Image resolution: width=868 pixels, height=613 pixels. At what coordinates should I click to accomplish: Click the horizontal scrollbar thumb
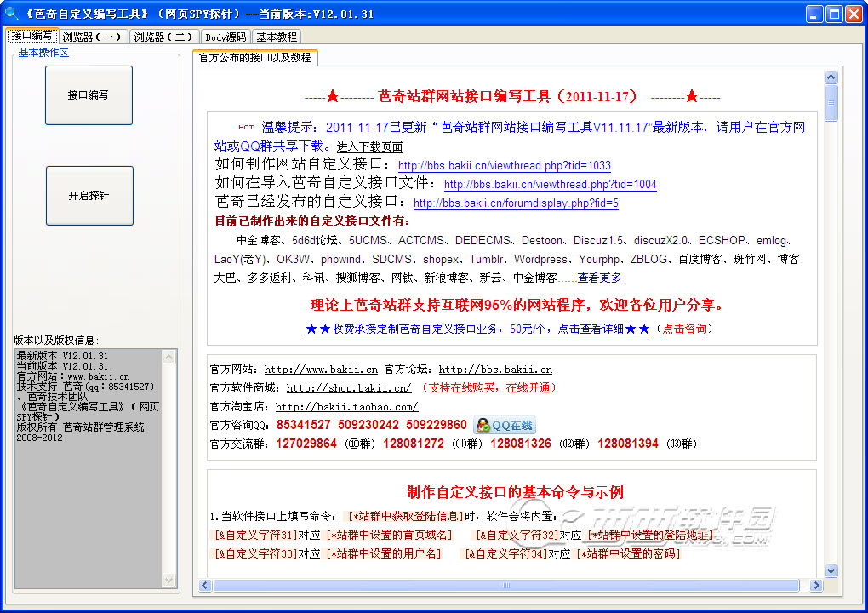click(x=506, y=585)
